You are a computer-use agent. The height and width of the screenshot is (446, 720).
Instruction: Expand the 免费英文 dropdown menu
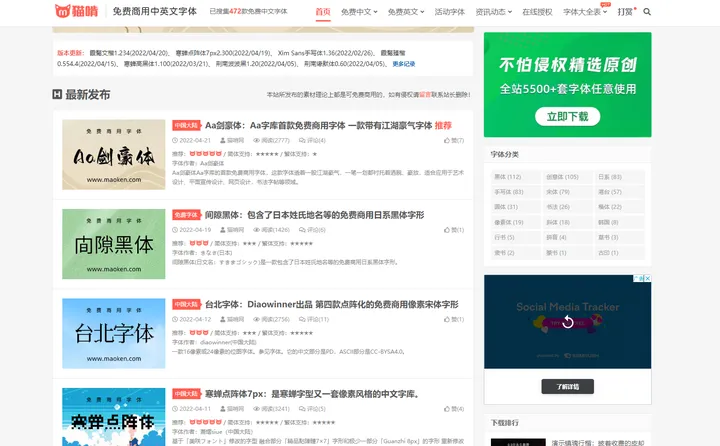pos(403,12)
